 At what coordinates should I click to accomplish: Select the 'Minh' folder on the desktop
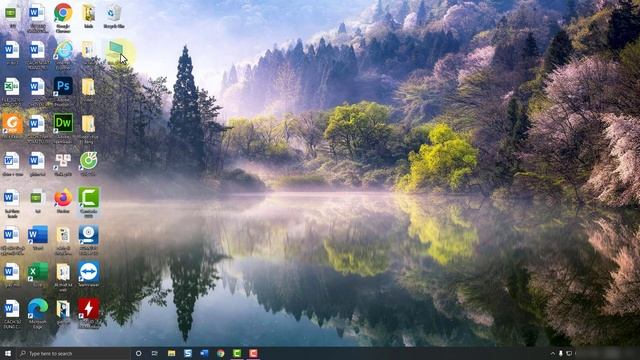88,13
